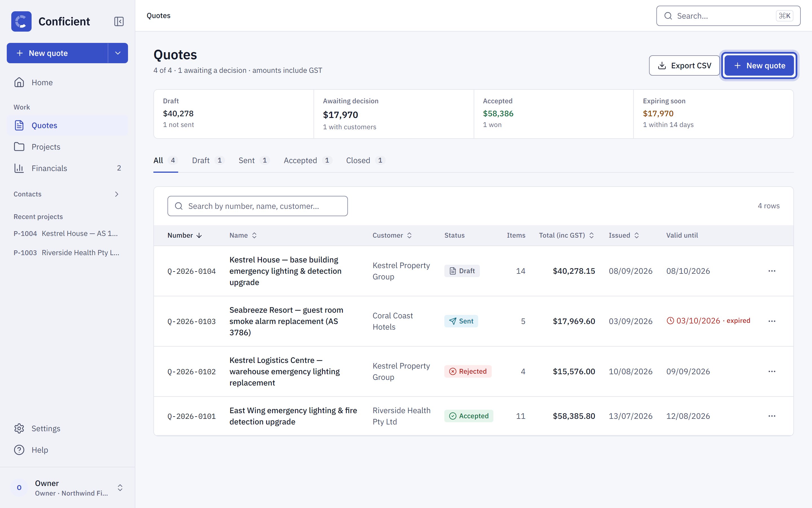812x508 pixels.
Task: Sort table by Issued column
Action: click(x=624, y=236)
